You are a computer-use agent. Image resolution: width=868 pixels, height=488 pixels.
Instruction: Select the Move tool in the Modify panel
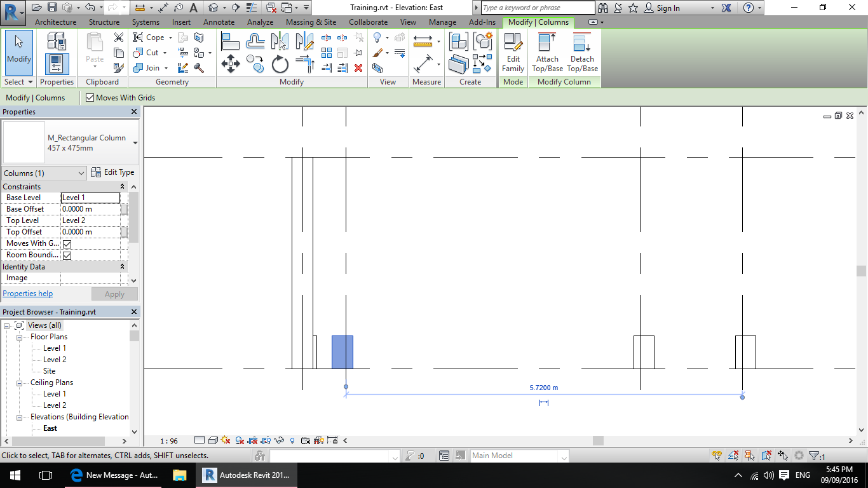(231, 64)
